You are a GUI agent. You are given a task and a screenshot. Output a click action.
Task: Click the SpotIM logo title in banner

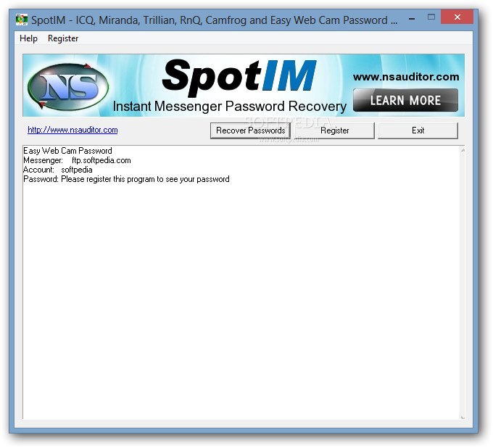pos(239,77)
